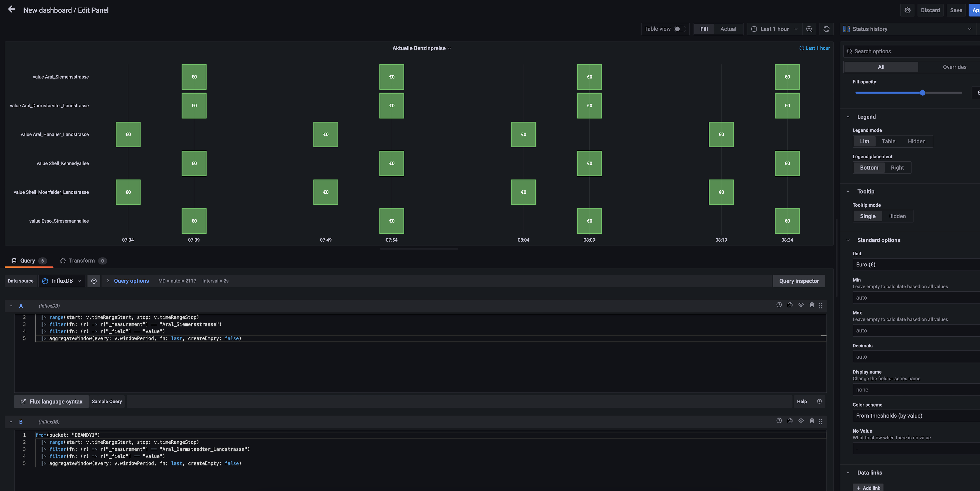Hide query A using the eye icon
This screenshot has height=491, width=980.
(x=801, y=305)
